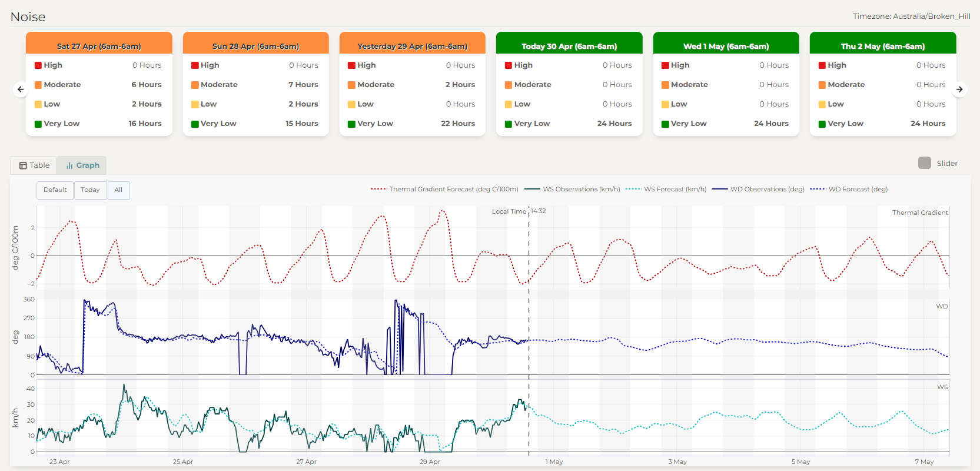The height and width of the screenshot is (471, 980).
Task: Click '15 Hours' Very Low value on Sun card
Action: tap(302, 124)
